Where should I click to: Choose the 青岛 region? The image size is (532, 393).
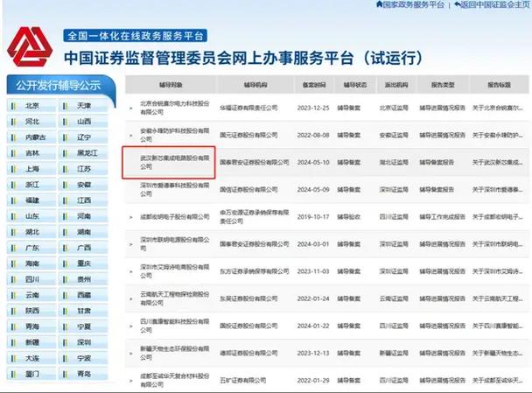(x=83, y=375)
